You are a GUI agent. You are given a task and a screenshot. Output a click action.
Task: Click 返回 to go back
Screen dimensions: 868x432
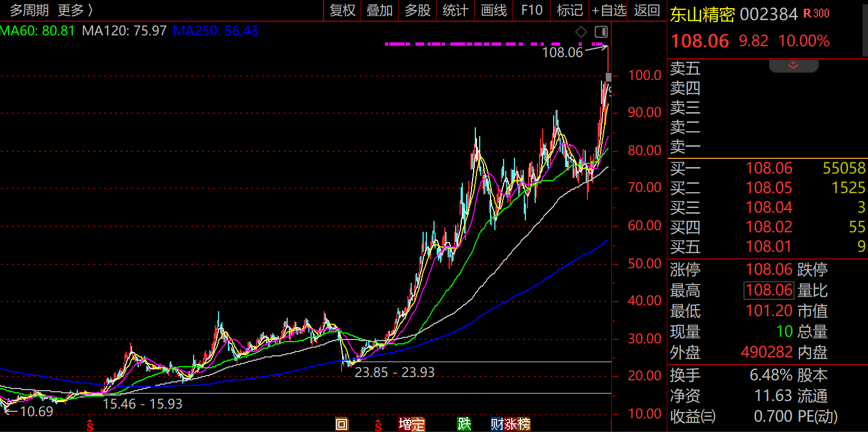(647, 10)
